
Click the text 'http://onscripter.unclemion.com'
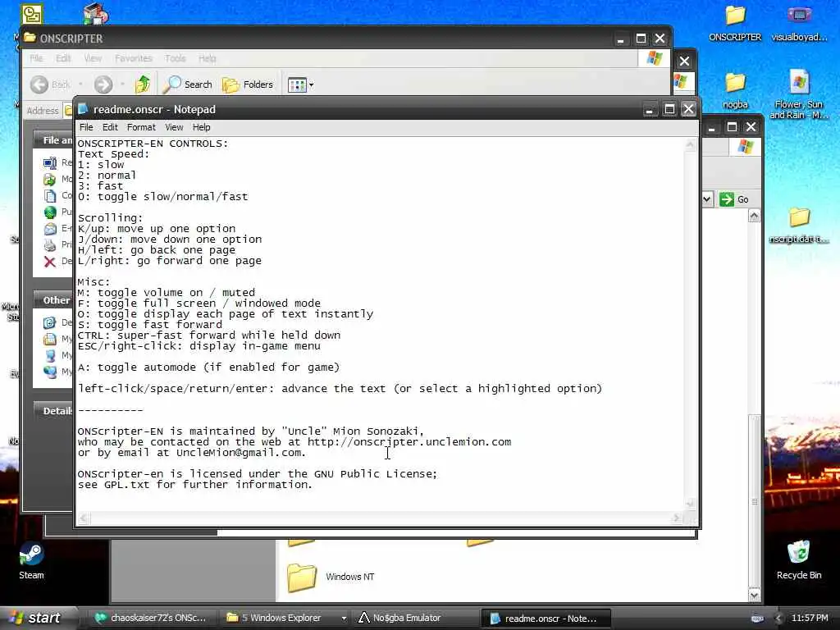pos(409,442)
